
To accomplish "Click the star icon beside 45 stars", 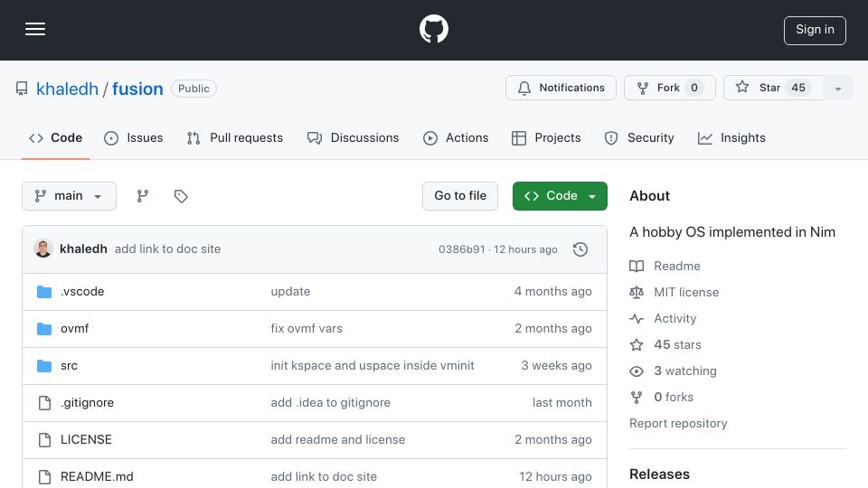I will pos(637,344).
